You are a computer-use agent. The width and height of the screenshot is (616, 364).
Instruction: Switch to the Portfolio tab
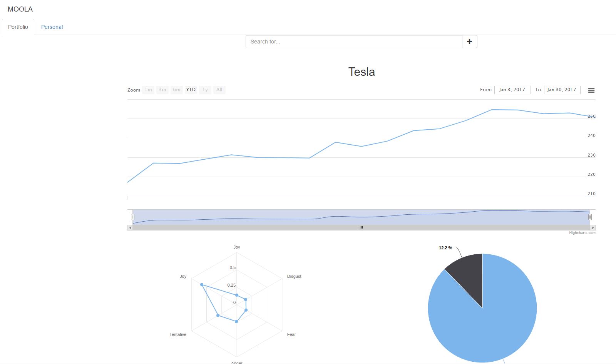[18, 27]
